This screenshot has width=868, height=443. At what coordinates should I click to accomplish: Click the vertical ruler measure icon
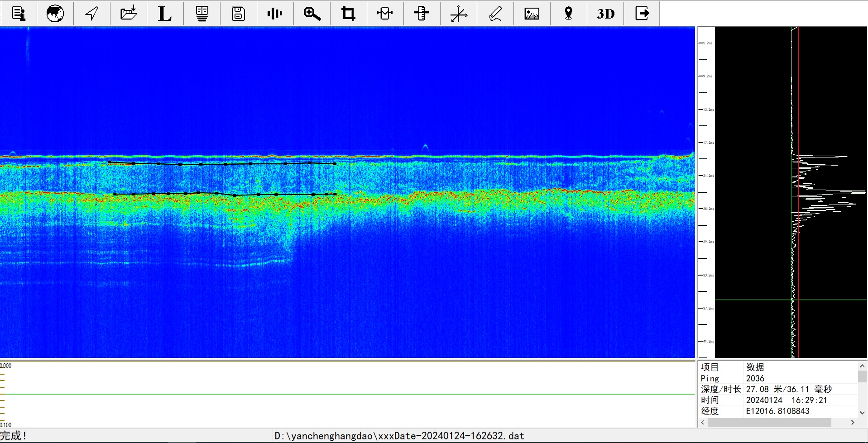(x=422, y=14)
